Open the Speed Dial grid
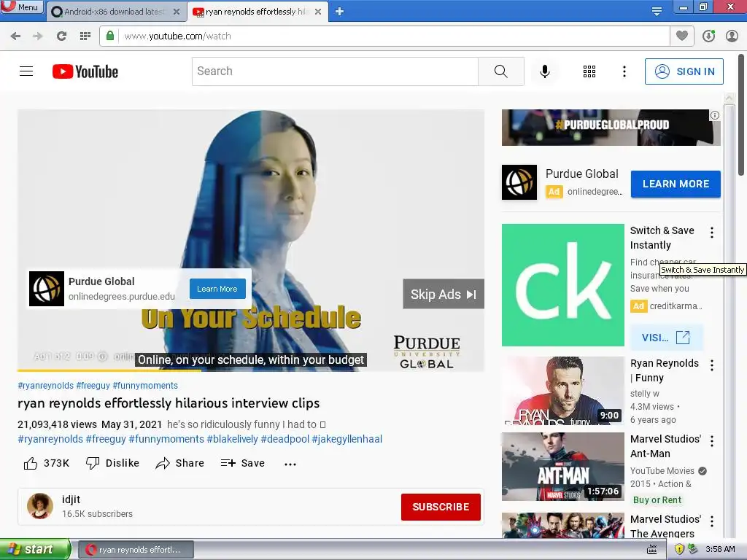 point(85,36)
